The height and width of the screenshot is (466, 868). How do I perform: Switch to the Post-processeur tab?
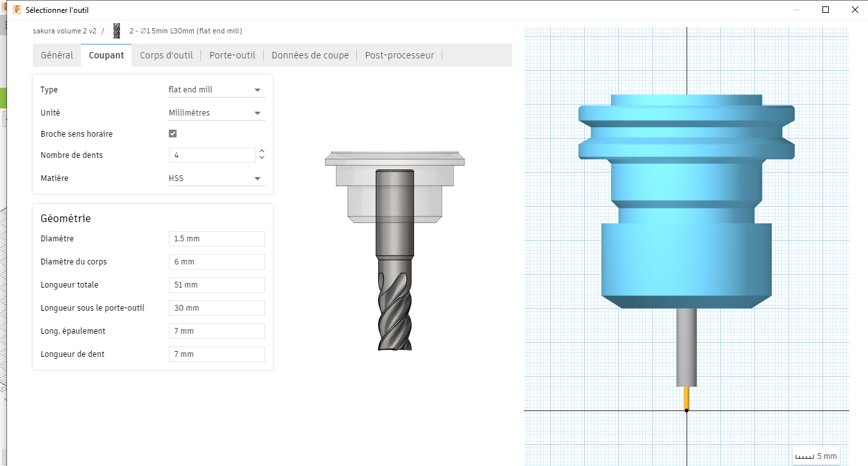pos(399,55)
